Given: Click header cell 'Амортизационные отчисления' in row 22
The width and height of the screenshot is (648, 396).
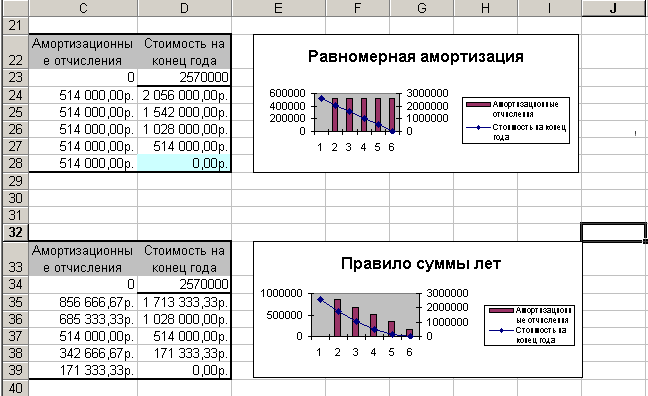Looking at the screenshot, I should 83,52.
